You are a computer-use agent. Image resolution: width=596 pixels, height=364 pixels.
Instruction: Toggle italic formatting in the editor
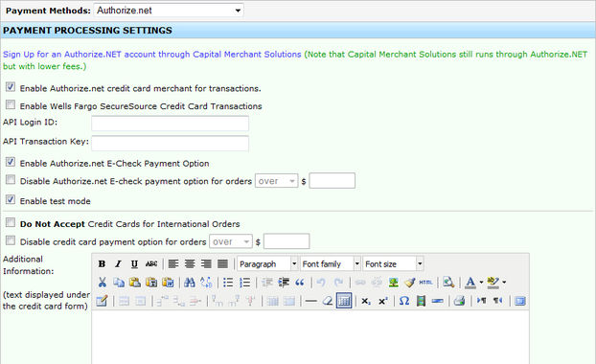[x=118, y=263]
